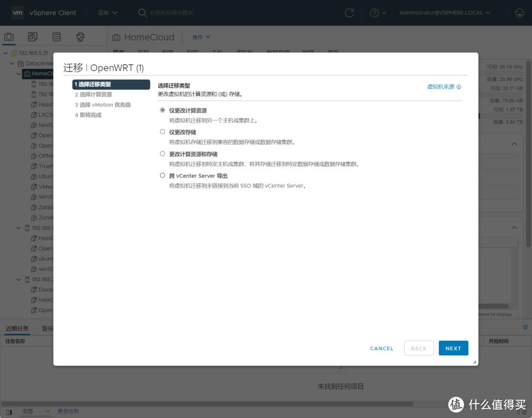Switch to the VMs and Templates view icon
Screen dimensions: 532x418
point(32,36)
